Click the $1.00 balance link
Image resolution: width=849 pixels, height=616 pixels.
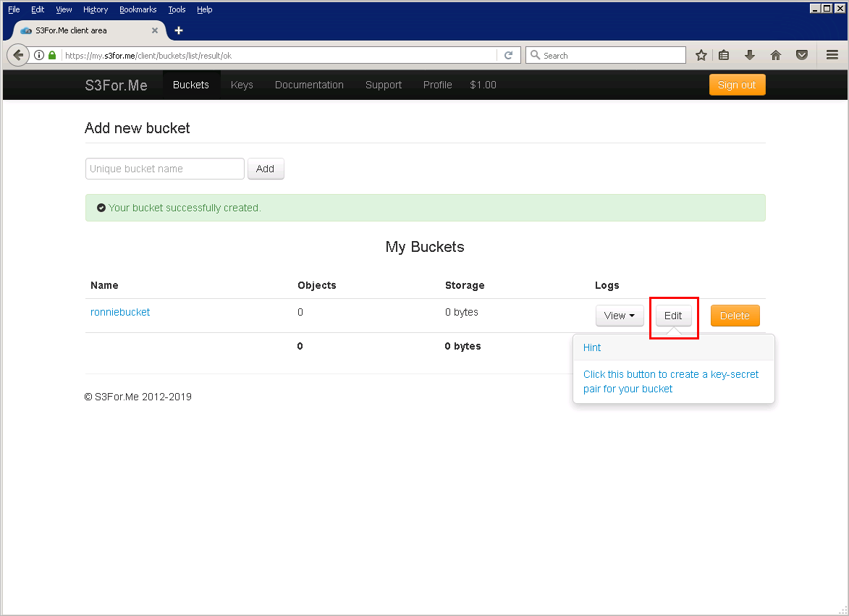(x=483, y=85)
